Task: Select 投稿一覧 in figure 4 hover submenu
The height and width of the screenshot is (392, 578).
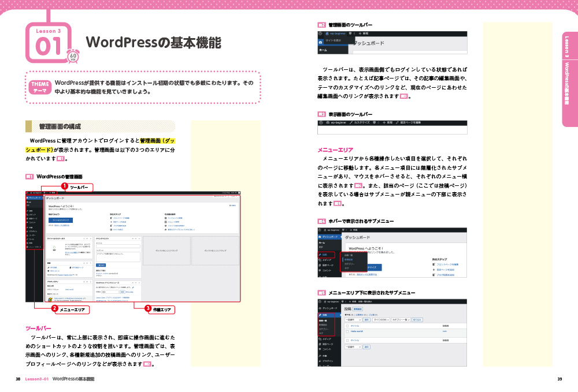Action: [x=349, y=255]
